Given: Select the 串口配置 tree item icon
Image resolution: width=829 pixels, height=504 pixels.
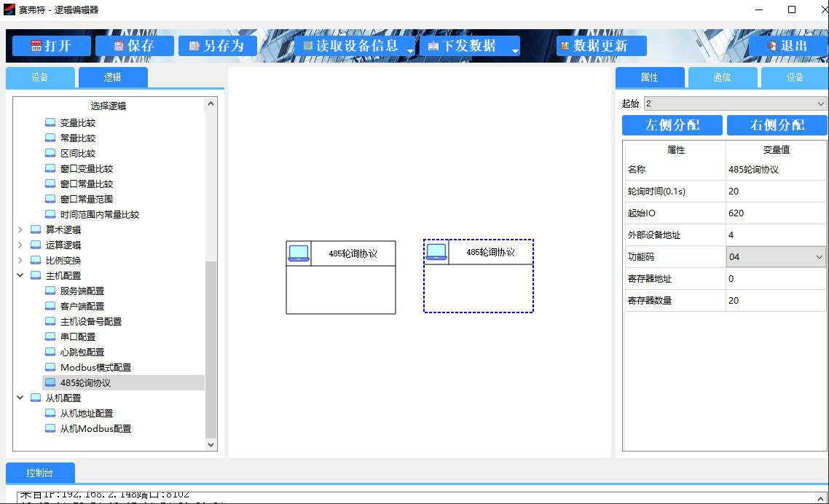Looking at the screenshot, I should click(50, 336).
